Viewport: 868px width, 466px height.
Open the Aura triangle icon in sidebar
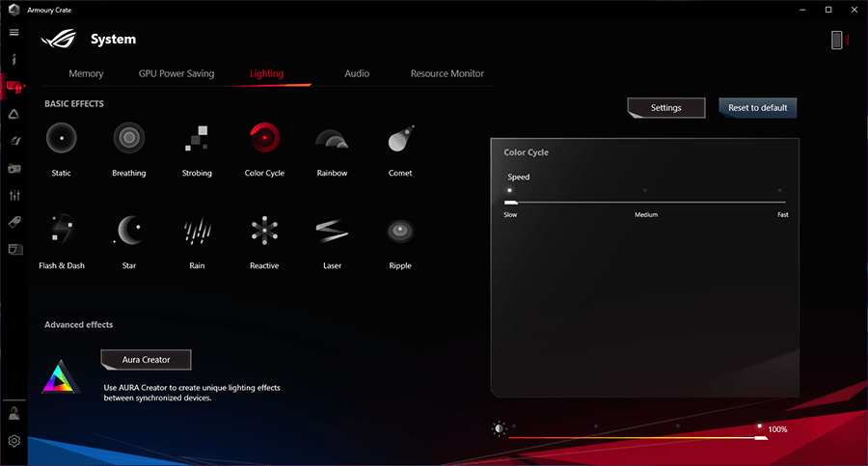pyautogui.click(x=14, y=114)
